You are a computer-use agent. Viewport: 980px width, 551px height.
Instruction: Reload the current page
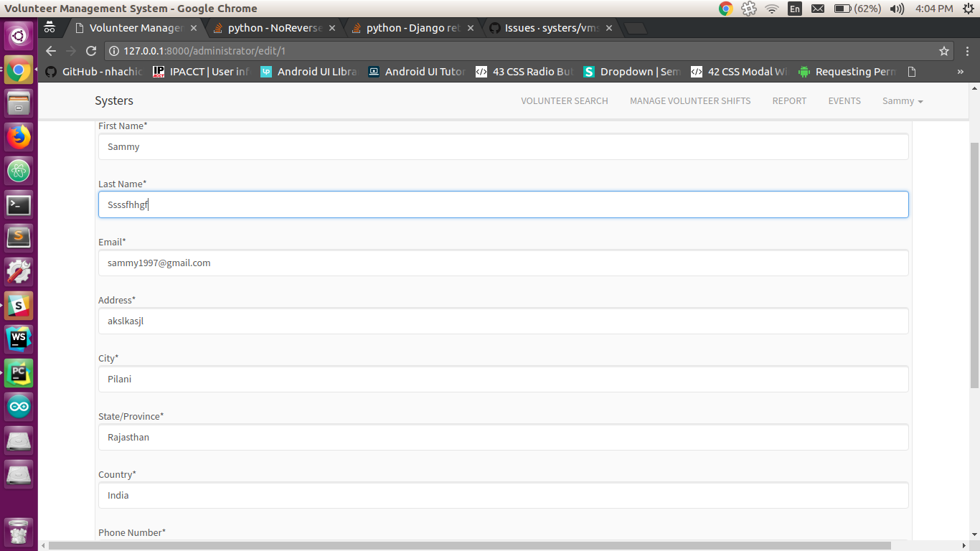[90, 51]
